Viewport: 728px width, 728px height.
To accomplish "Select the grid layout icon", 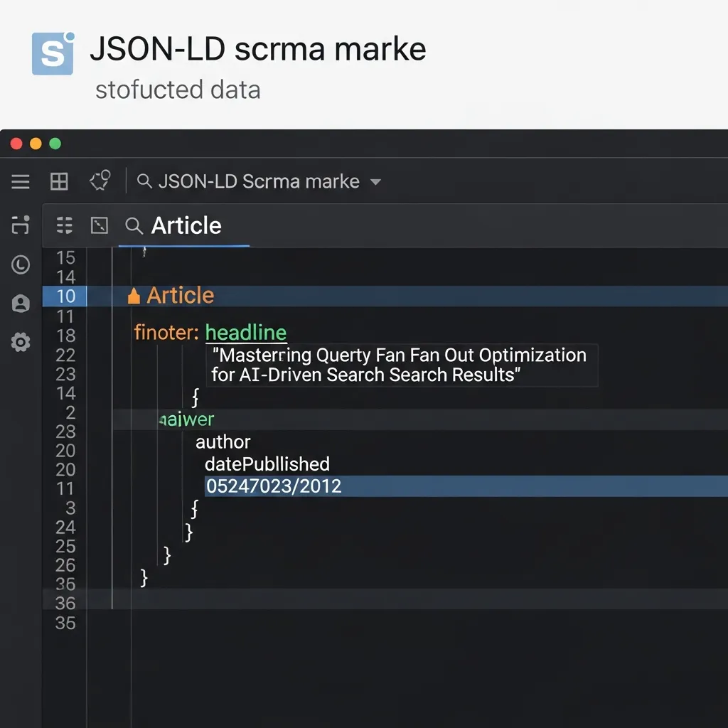I will click(x=58, y=181).
